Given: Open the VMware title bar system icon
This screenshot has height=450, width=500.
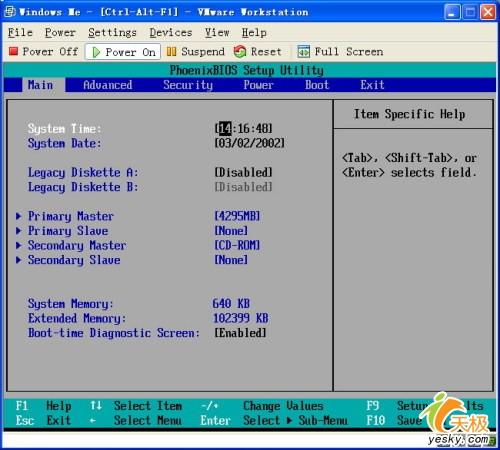Looking at the screenshot, I should [x=10, y=12].
